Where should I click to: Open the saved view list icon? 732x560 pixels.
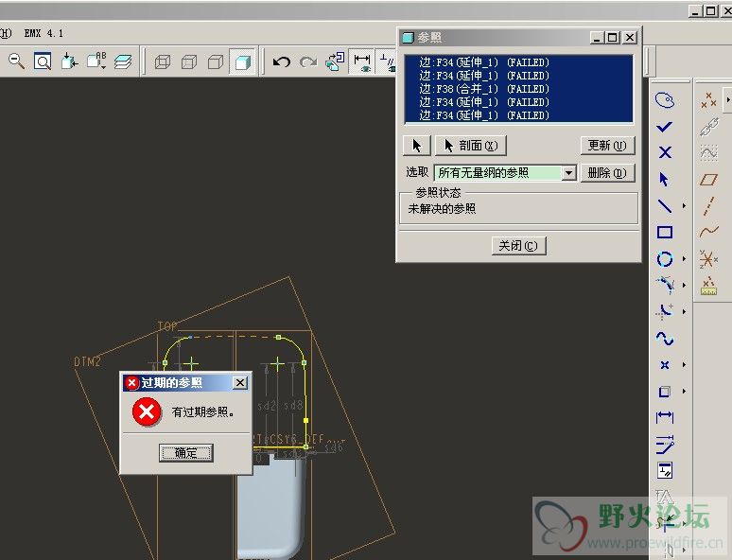pos(96,61)
